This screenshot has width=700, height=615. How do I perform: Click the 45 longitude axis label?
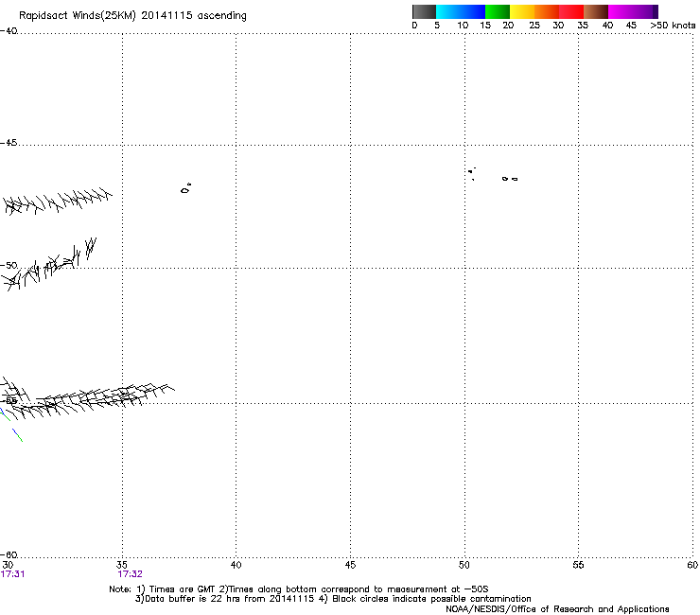point(350,565)
